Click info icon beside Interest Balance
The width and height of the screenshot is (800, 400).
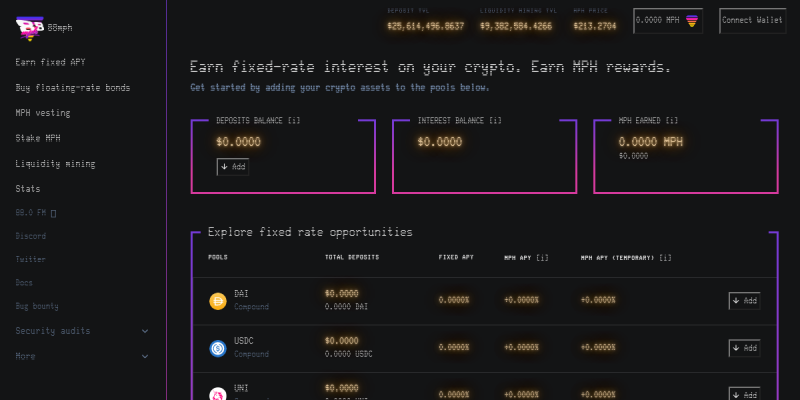(495, 121)
